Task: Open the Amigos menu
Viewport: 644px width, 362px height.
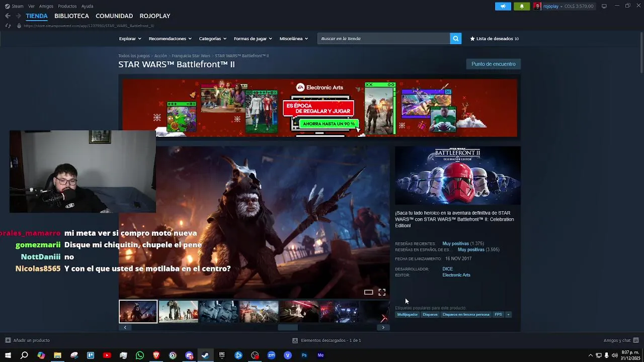Action: click(x=46, y=6)
